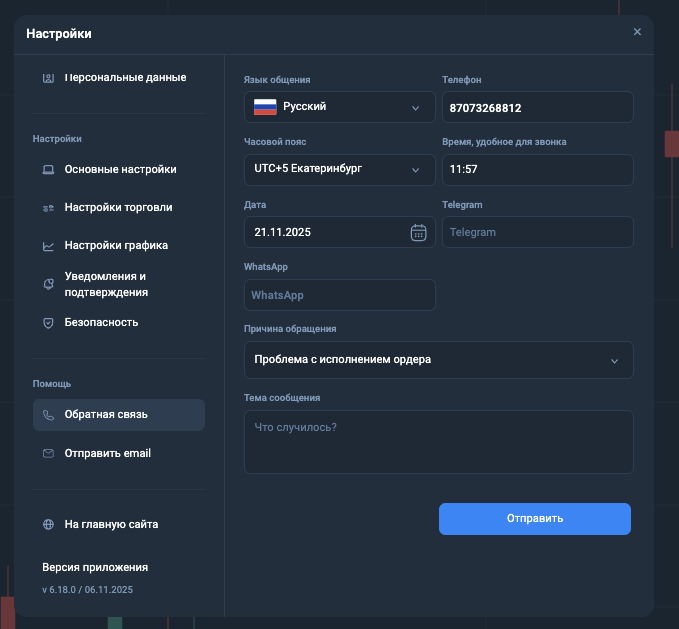The height and width of the screenshot is (629, 679).
Task: Click the globe icon for На главную сайта
Action: (x=48, y=524)
